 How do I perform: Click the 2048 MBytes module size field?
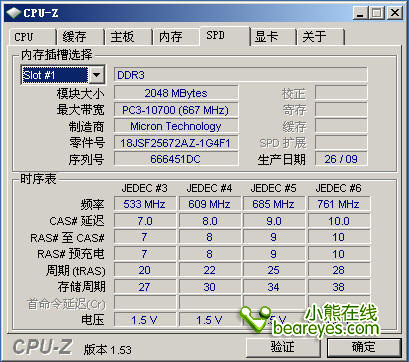tap(176, 93)
